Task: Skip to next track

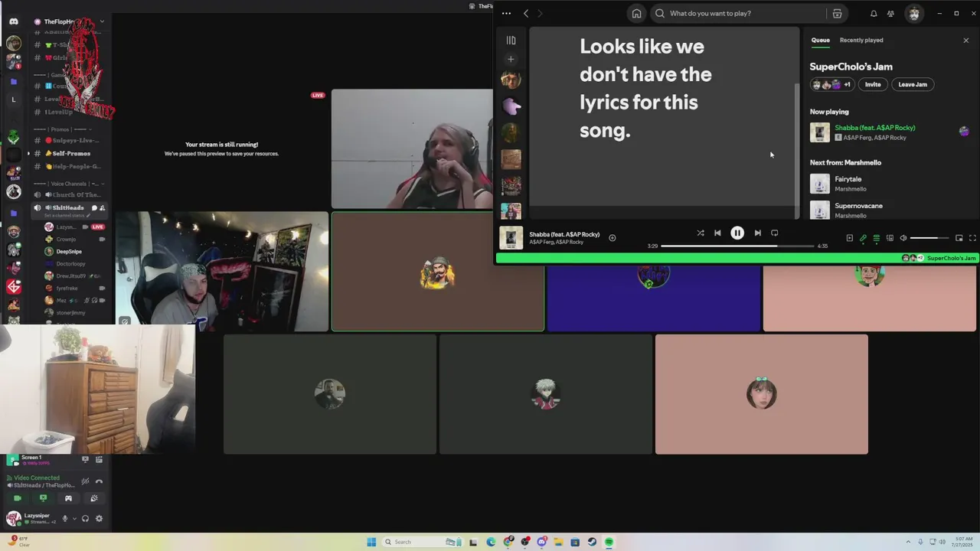Action: coord(757,233)
